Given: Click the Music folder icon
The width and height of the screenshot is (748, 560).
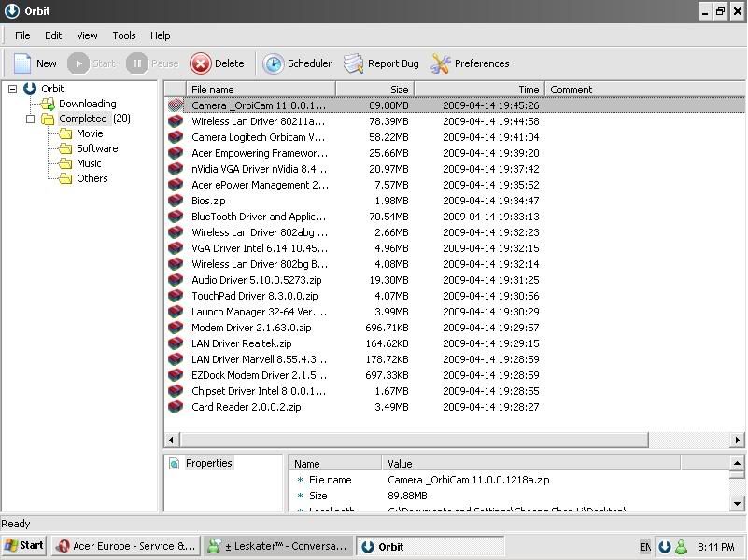Looking at the screenshot, I should (x=65, y=163).
